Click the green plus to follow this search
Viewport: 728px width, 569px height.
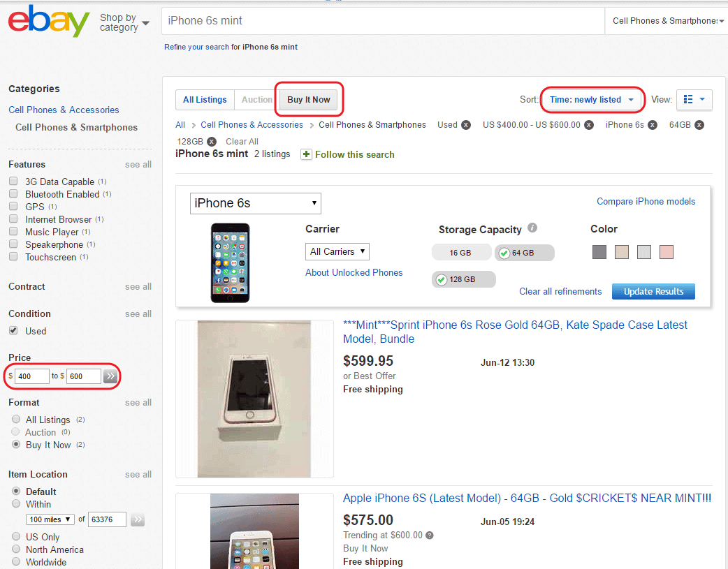click(307, 154)
